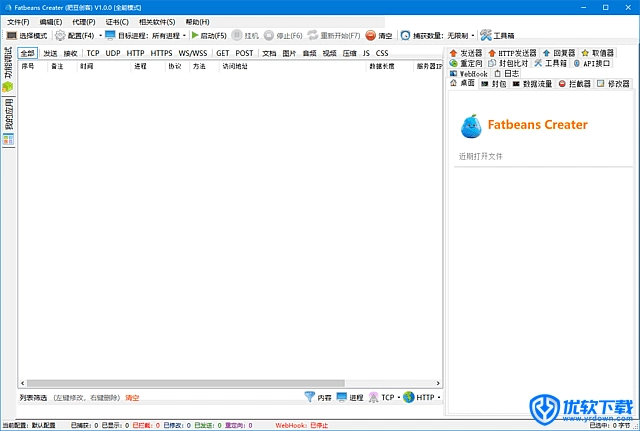The width and height of the screenshot is (640, 431).
Task: Toggle the 发送 filter
Action: [50, 53]
